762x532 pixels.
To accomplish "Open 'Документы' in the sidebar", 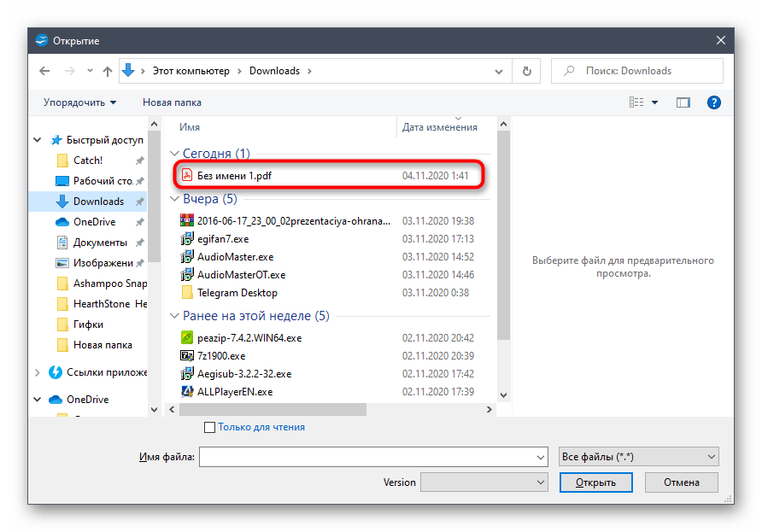I will (x=100, y=243).
